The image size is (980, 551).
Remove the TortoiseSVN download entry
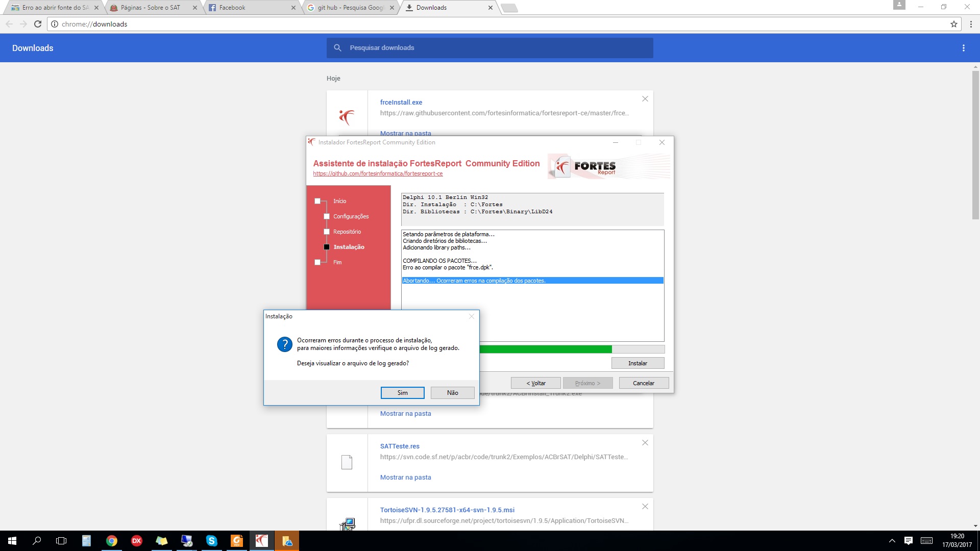click(645, 507)
